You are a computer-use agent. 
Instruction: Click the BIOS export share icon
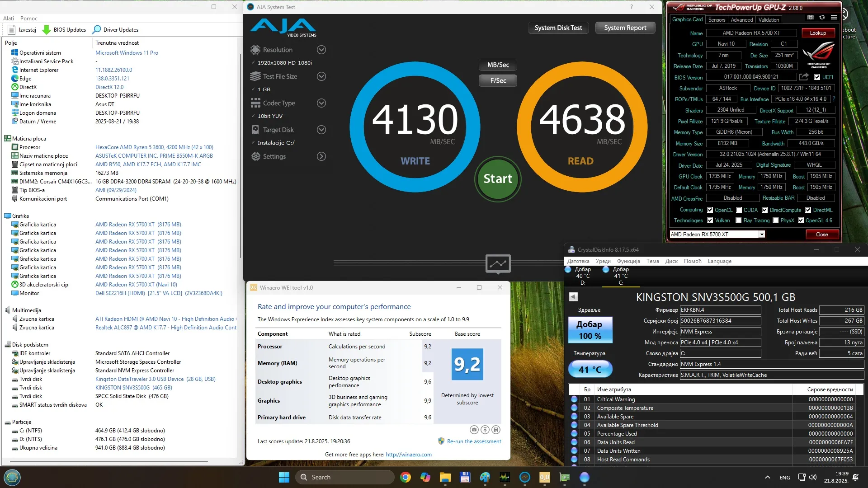click(x=803, y=77)
